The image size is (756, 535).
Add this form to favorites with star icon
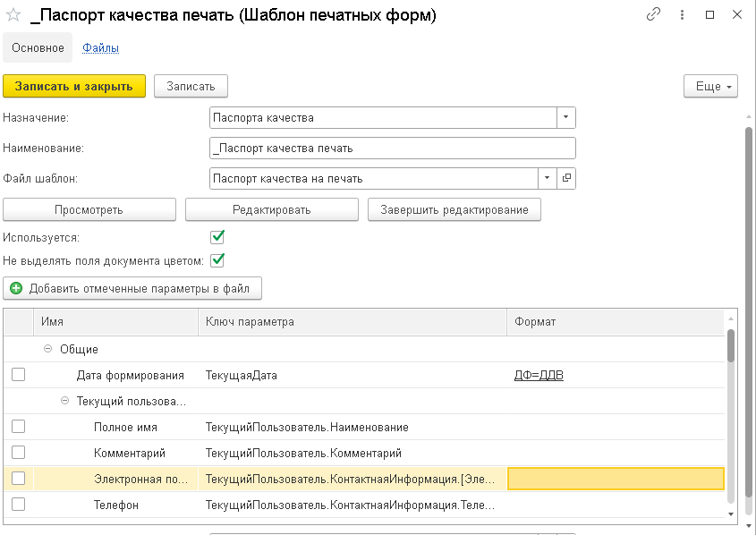coord(13,15)
